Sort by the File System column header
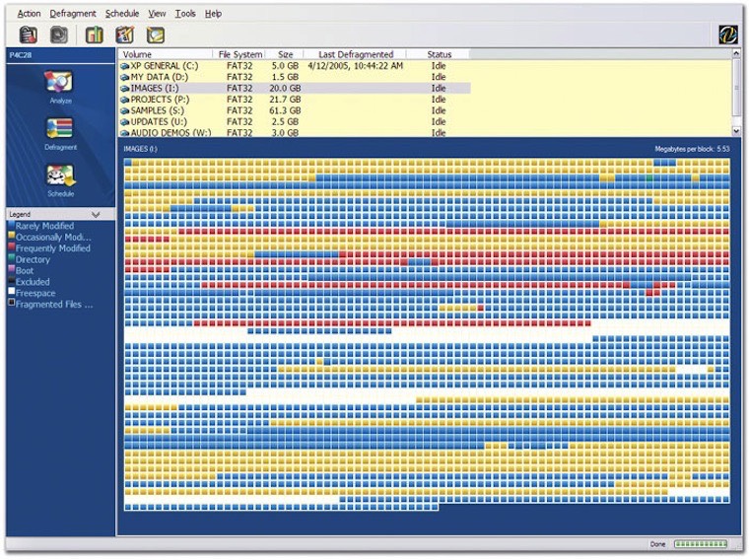The image size is (749, 560). click(x=238, y=54)
